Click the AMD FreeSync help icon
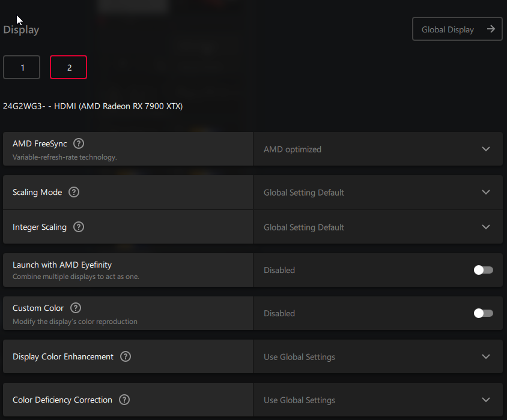 coord(79,144)
